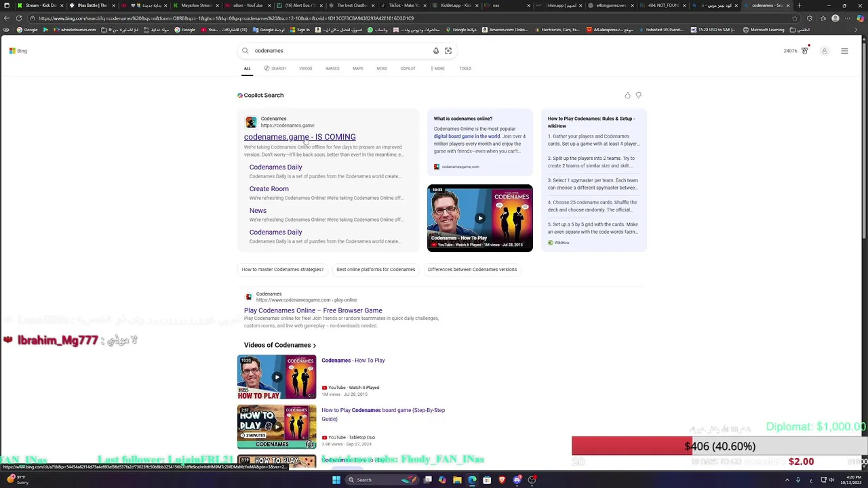The width and height of the screenshot is (868, 488).
Task: Open the Bing logo homepage
Action: [x=18, y=51]
